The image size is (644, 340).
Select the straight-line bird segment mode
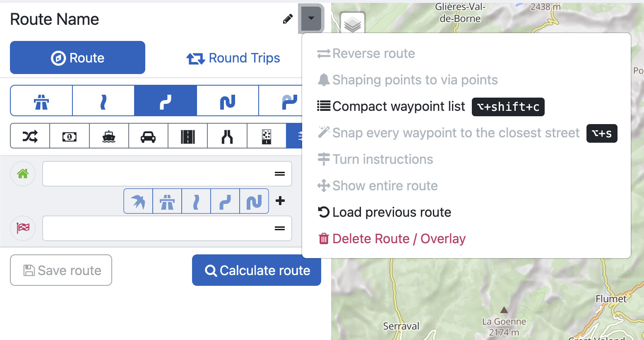click(x=138, y=201)
